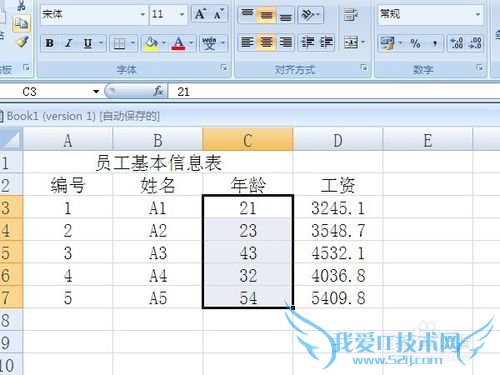The image size is (500, 375).
Task: Open the borders dropdown arrow
Action: click(x=133, y=43)
